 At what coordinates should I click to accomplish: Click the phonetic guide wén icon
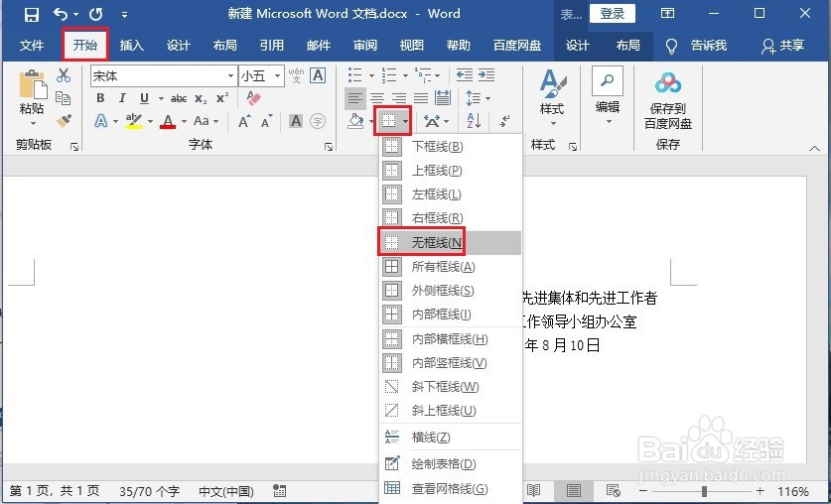[x=296, y=75]
